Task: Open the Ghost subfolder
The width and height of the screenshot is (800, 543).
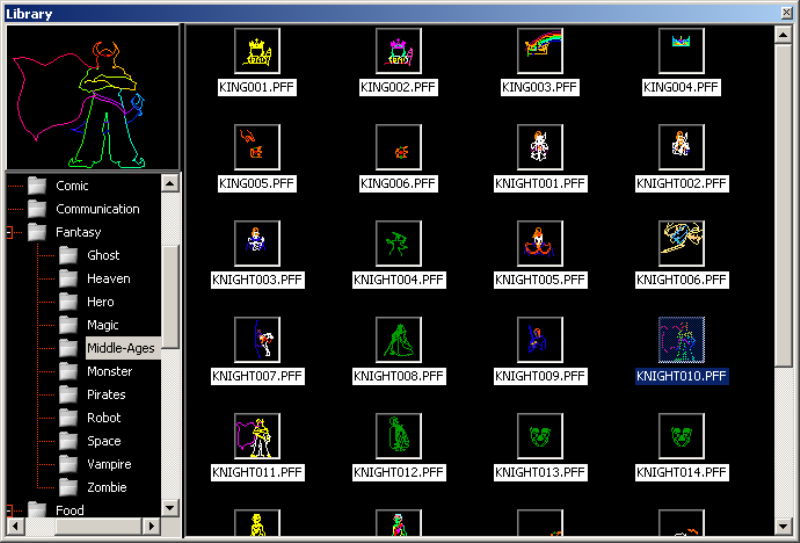Action: point(103,255)
